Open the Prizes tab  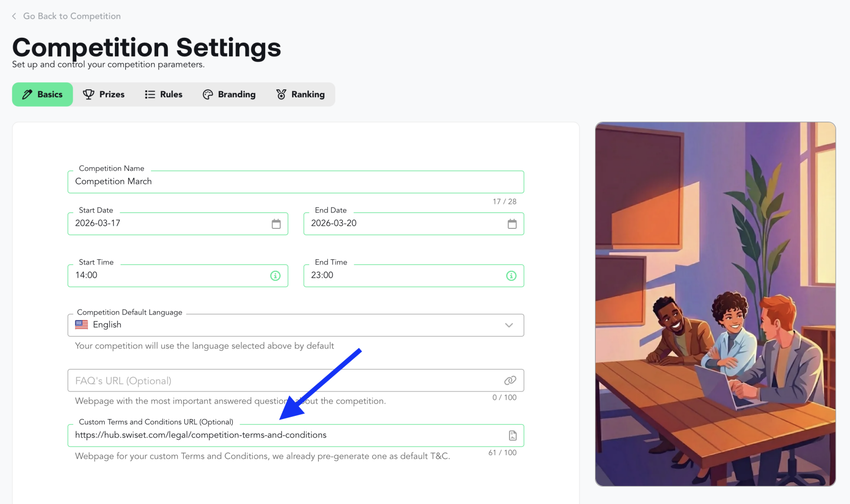104,94
